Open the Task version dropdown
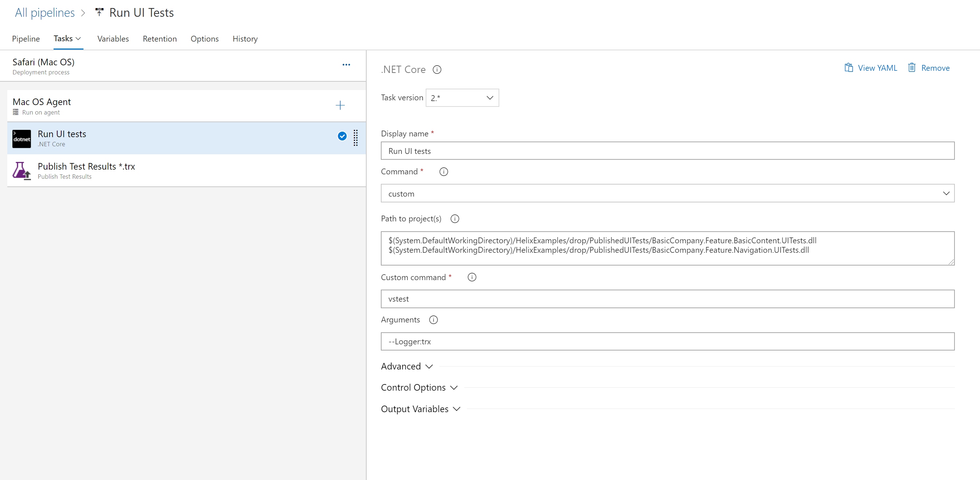 pyautogui.click(x=462, y=98)
